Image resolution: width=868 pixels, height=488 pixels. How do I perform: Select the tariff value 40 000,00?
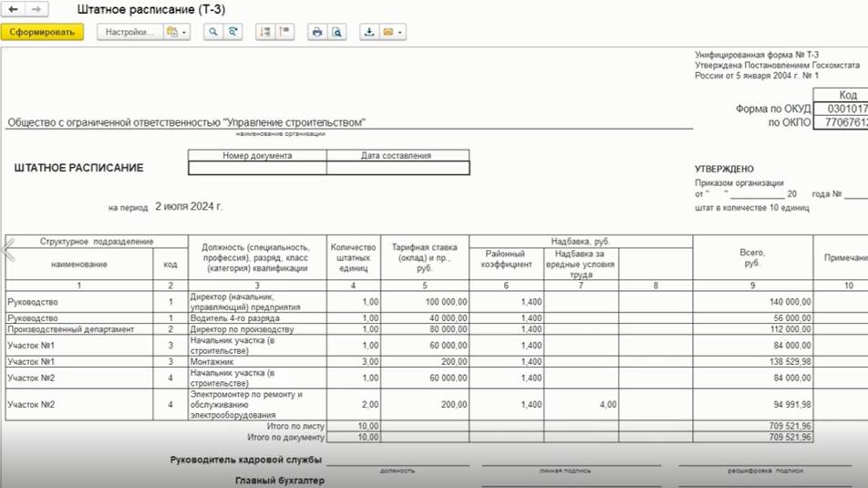point(425,318)
